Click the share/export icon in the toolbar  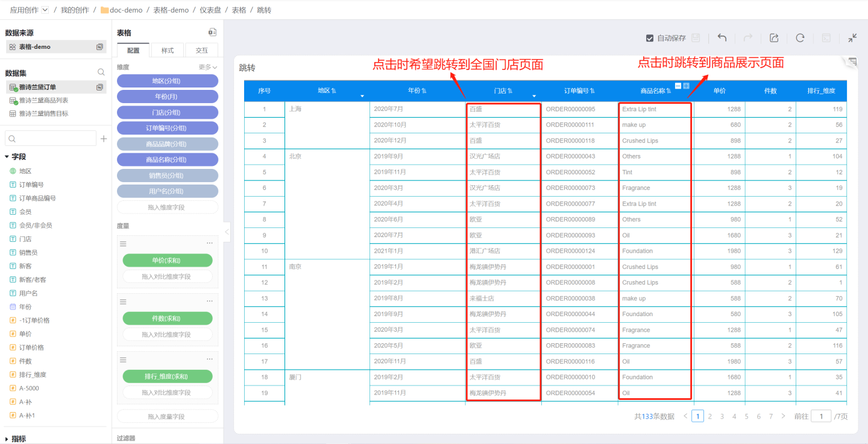click(774, 38)
